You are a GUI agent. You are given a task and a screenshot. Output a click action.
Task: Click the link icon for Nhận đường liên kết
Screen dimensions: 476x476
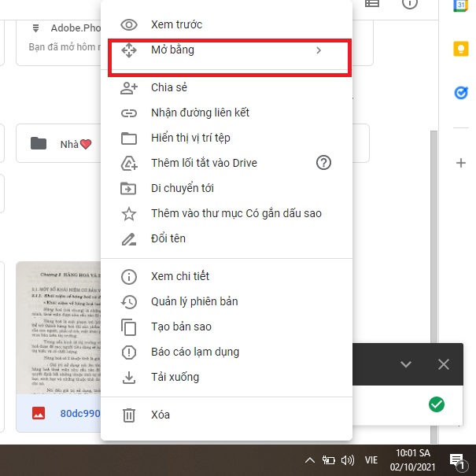pos(129,113)
